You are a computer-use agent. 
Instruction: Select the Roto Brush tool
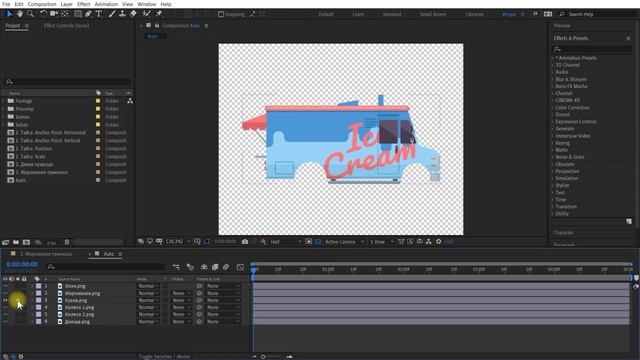tap(147, 14)
